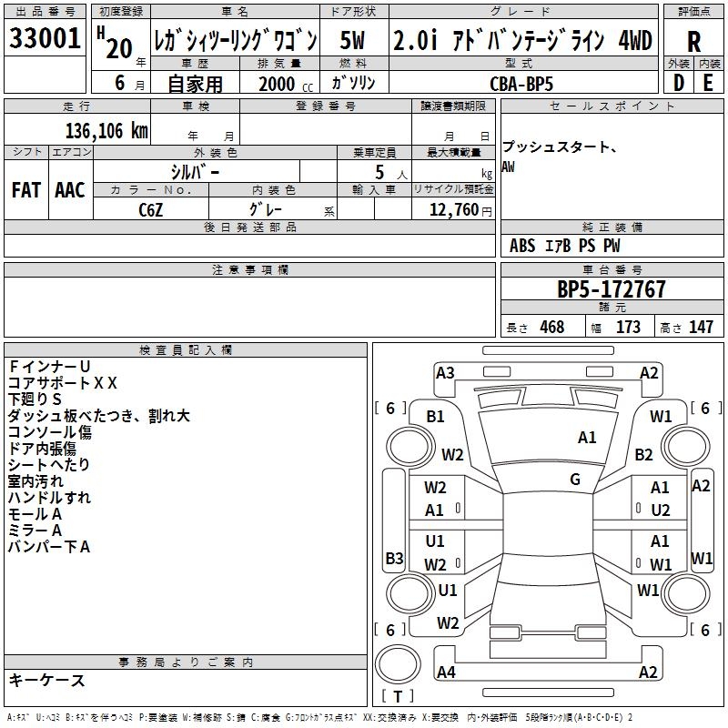Viewport: 728px width, 728px height.
Task: Select the リサイクル預託金 header
Action: 453,189
